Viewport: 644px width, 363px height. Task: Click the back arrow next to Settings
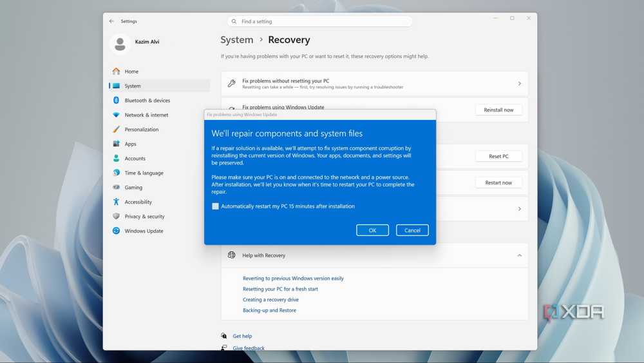111,21
